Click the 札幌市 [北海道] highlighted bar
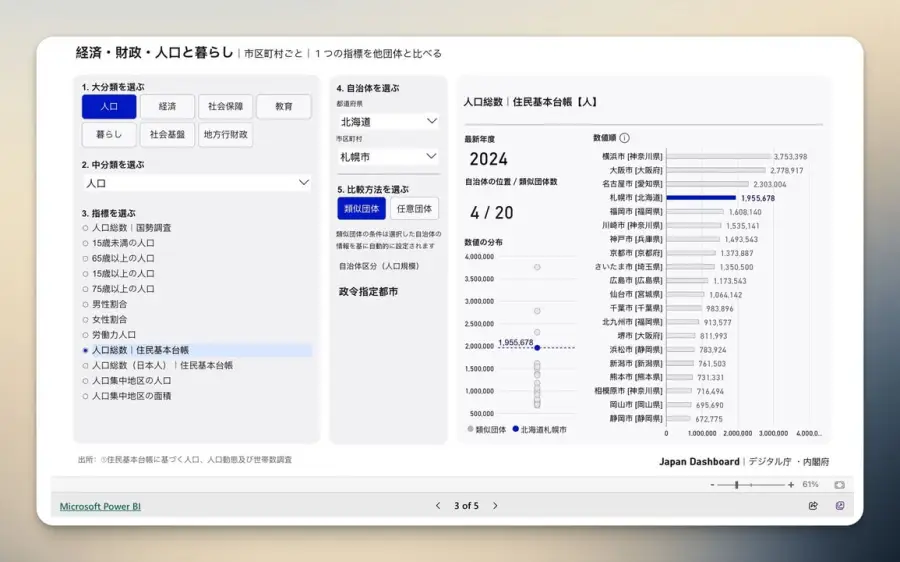Image resolution: width=900 pixels, height=562 pixels. click(x=701, y=198)
